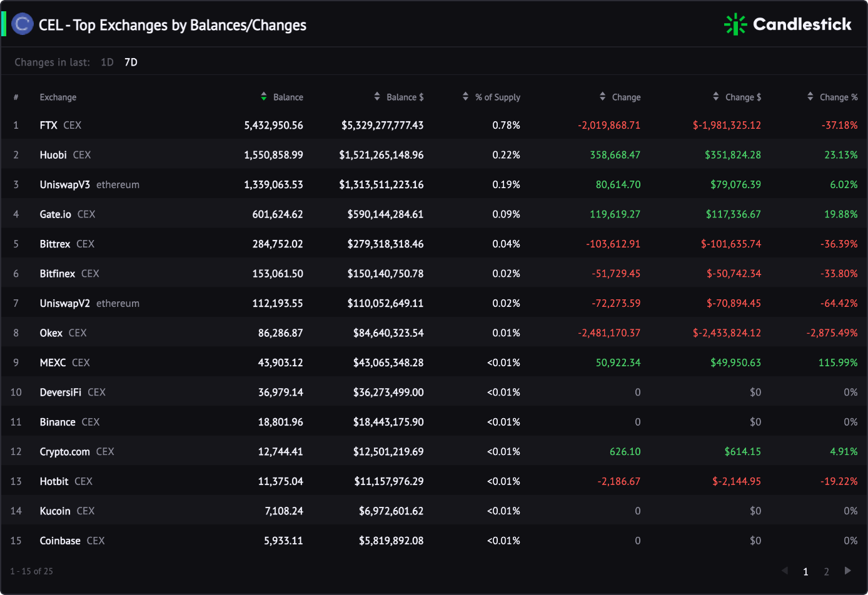Go to next page arrow
The height and width of the screenshot is (595, 868).
(x=848, y=571)
